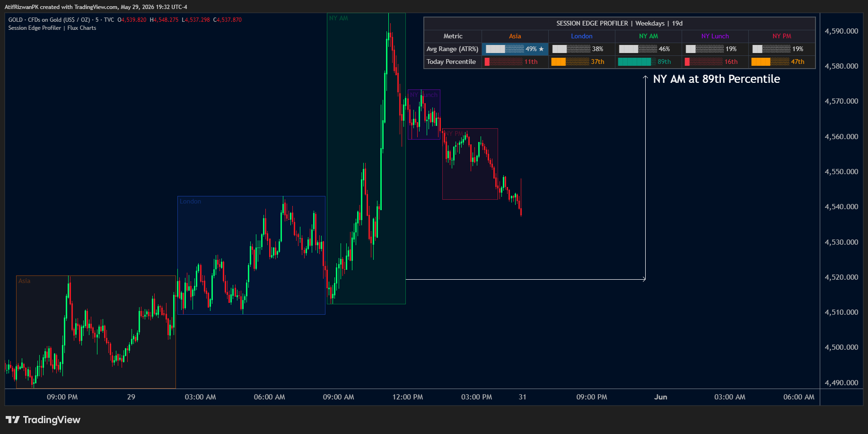The width and height of the screenshot is (868, 434).
Task: Click the NY AM column header in table
Action: 649,36
